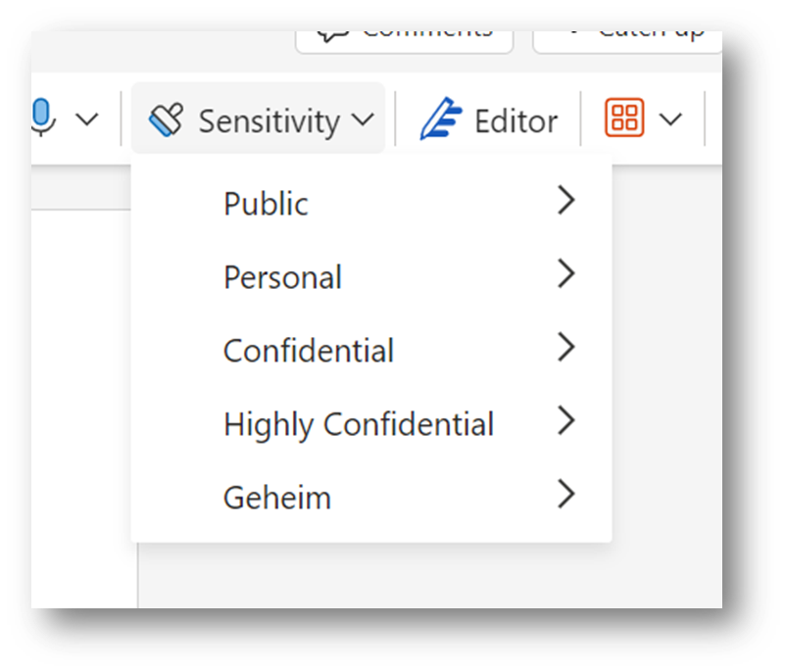This screenshot has width=786, height=672.
Task: Open the Editor text button
Action: tap(516, 121)
